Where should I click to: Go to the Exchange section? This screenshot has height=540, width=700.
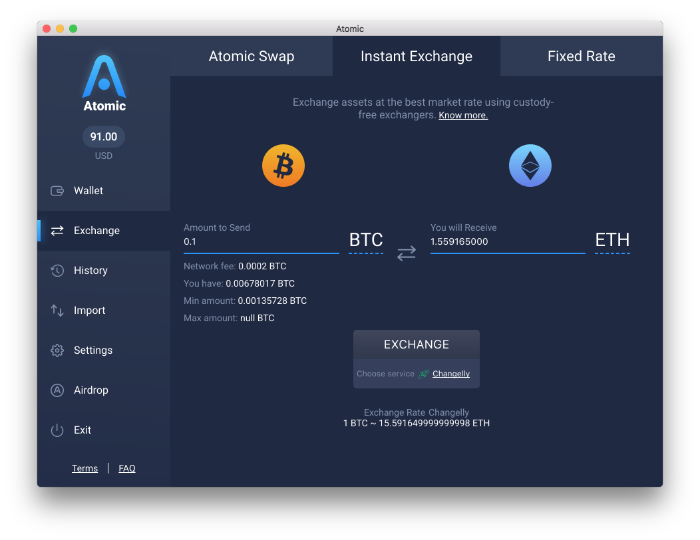tap(104, 231)
